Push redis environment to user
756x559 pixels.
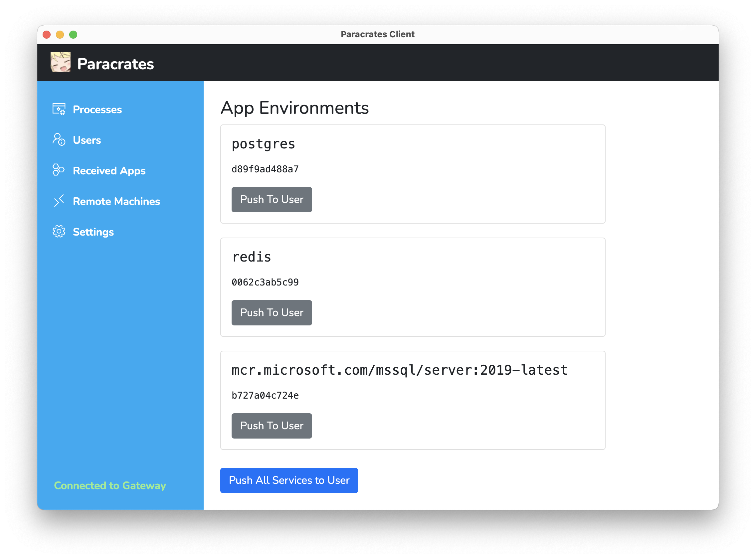pyautogui.click(x=272, y=313)
